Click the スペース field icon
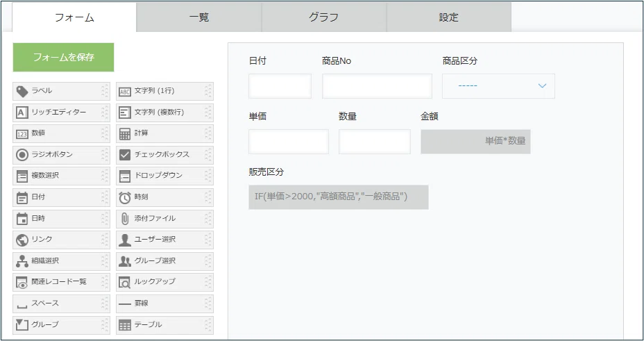Screen dimensions: 644x341 (x=22, y=306)
